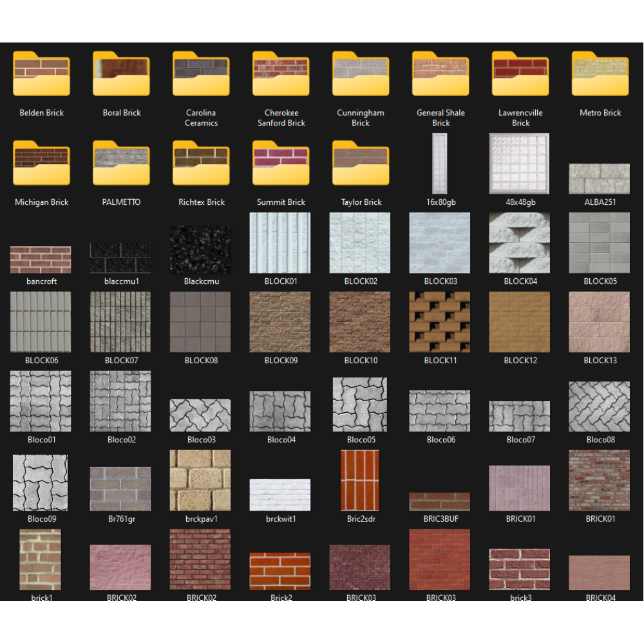Open the Lawrenceville Brick folder
Viewport: 644px width, 644px height.
pyautogui.click(x=520, y=74)
